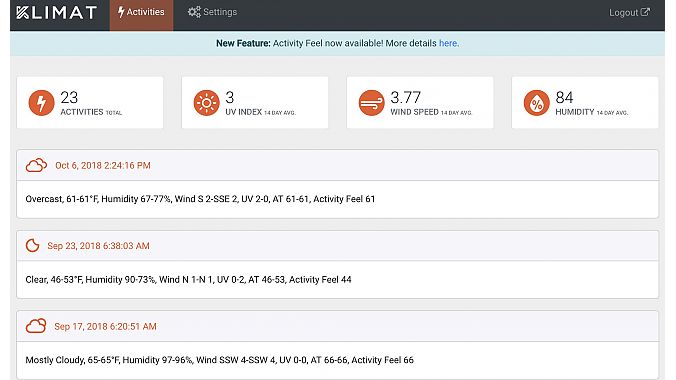Select the Overcast 61-61°F weather summary text
The image size is (676, 380).
click(200, 199)
